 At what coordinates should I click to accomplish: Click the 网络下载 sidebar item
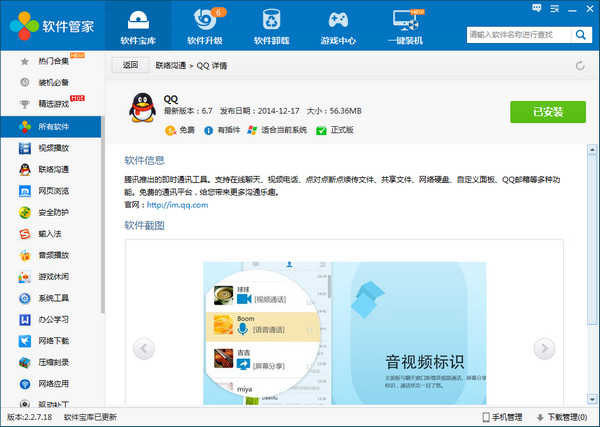click(x=53, y=341)
